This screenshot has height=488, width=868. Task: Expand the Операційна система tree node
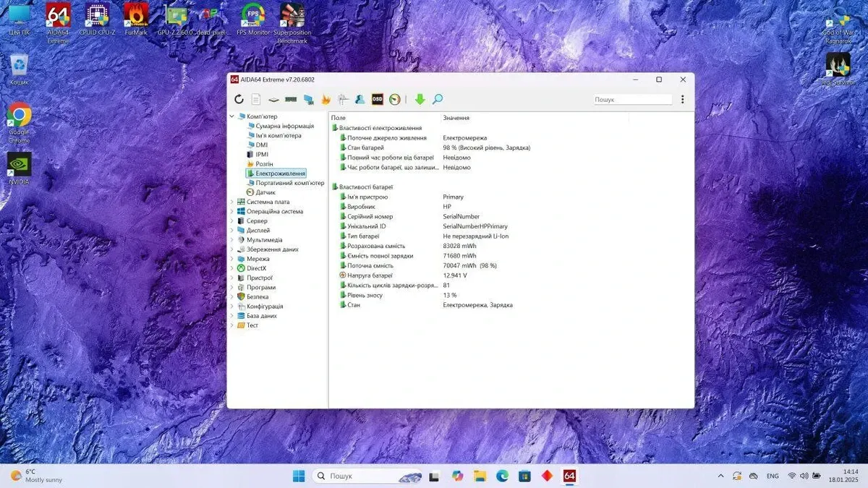pyautogui.click(x=232, y=212)
